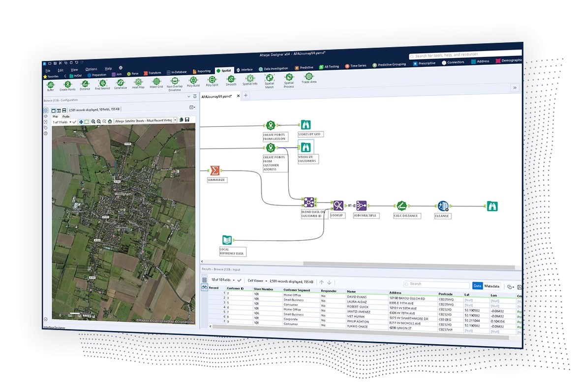Click the map zoom in magnifier
Image resolution: width=580 pixels, height=392 pixels.
(93, 121)
